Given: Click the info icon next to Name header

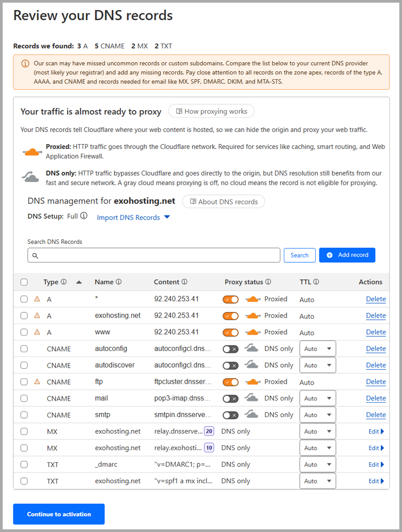Looking at the screenshot, I should tap(119, 282).
